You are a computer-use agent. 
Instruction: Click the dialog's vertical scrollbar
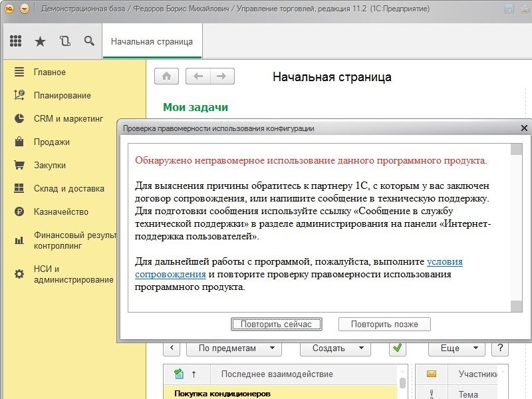516,226
